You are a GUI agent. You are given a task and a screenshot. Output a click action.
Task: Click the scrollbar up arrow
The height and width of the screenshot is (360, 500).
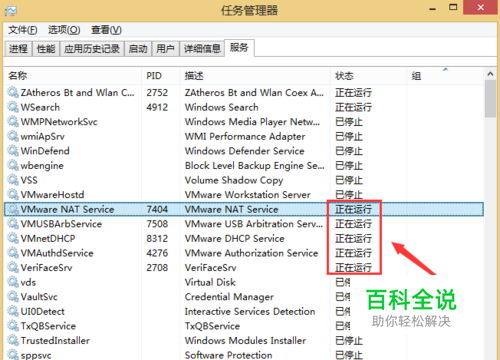(490, 74)
